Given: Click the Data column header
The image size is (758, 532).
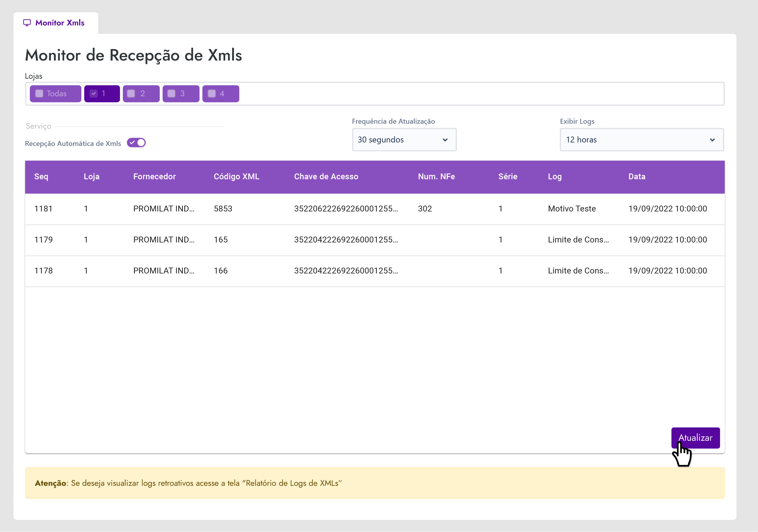Looking at the screenshot, I should 637,177.
